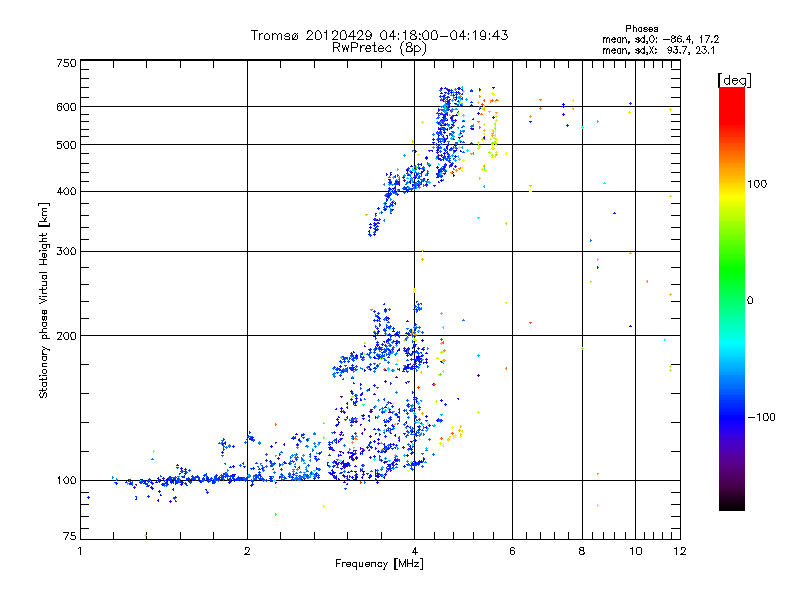Select the "mean, sd,O: -86.4, 17.2" line

tap(660, 39)
